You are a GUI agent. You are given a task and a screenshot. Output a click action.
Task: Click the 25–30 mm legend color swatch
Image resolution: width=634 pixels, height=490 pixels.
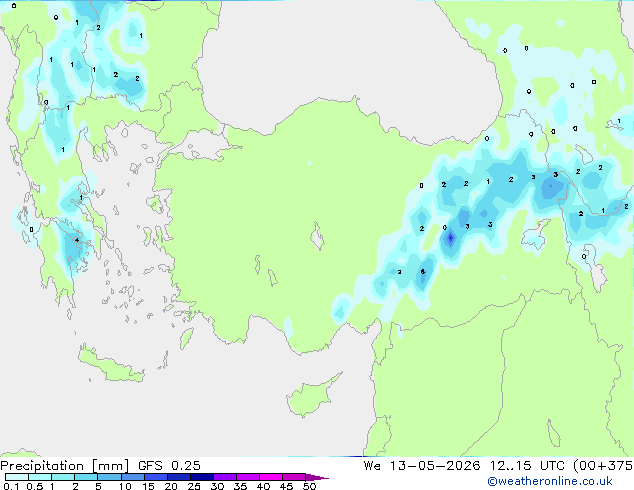(201, 477)
